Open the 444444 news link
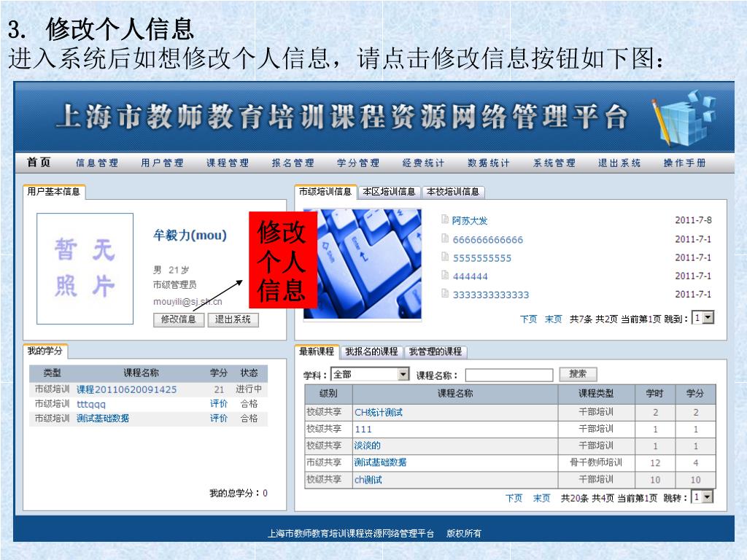 [x=471, y=276]
